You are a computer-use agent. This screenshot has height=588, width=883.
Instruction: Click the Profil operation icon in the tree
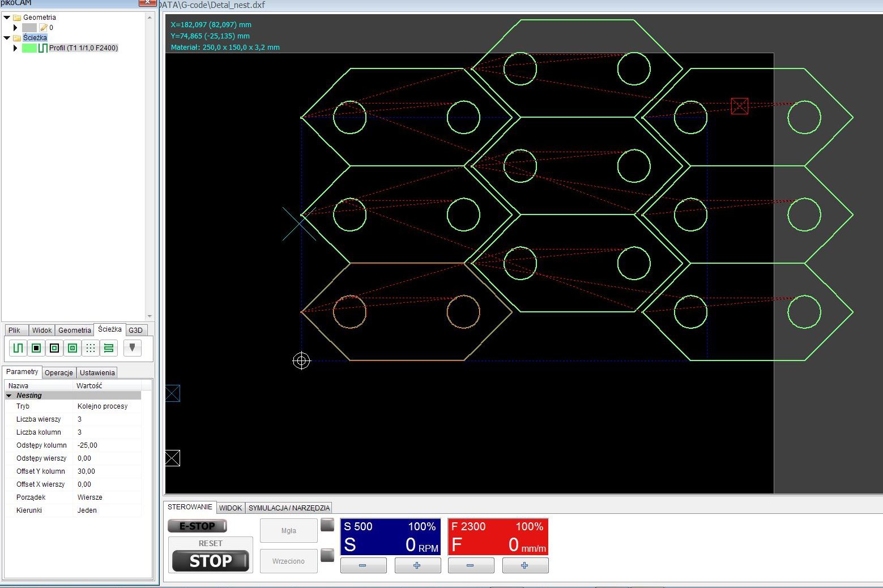pos(42,48)
